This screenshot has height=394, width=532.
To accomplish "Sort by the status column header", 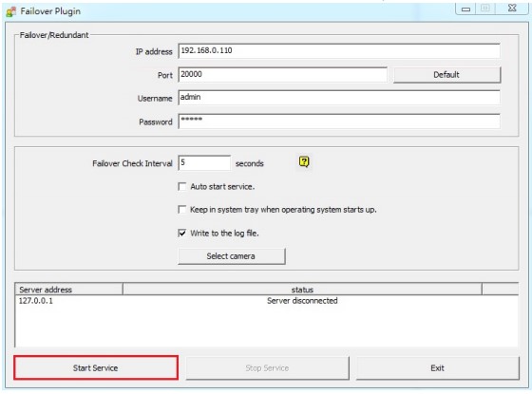I will click(x=302, y=290).
